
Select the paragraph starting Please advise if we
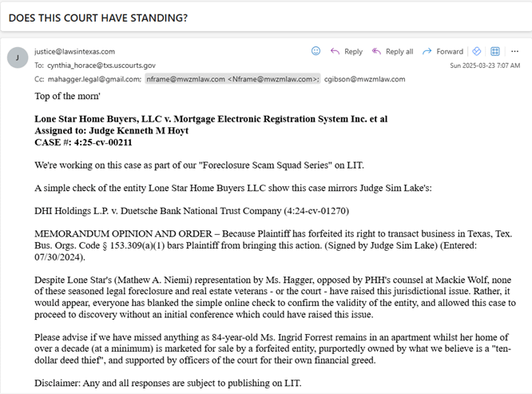point(272,348)
